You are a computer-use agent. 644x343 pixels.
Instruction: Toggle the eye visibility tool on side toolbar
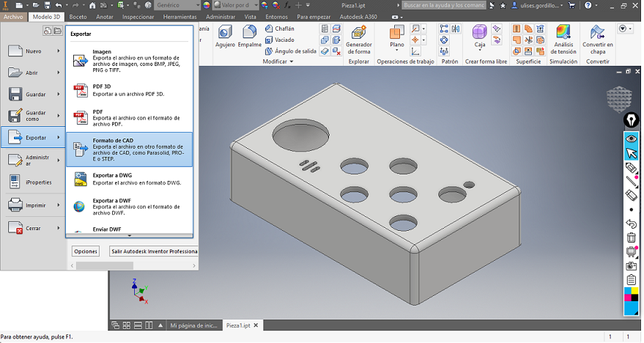point(632,139)
